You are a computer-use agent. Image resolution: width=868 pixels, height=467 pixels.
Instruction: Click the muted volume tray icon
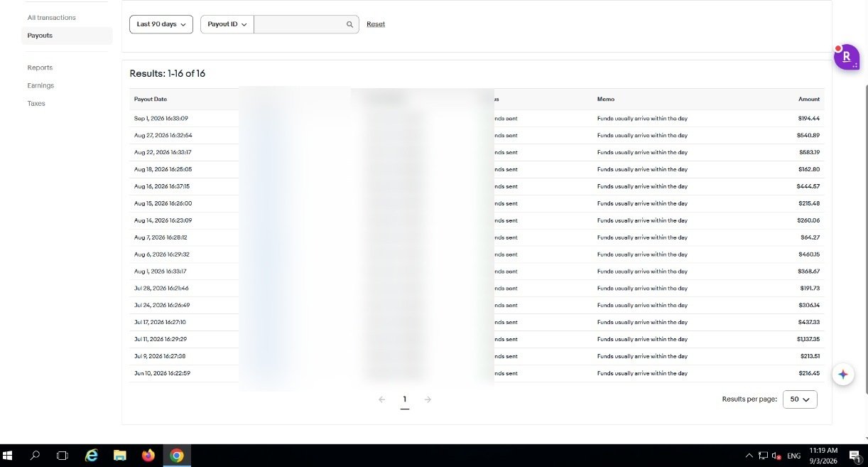pos(777,456)
